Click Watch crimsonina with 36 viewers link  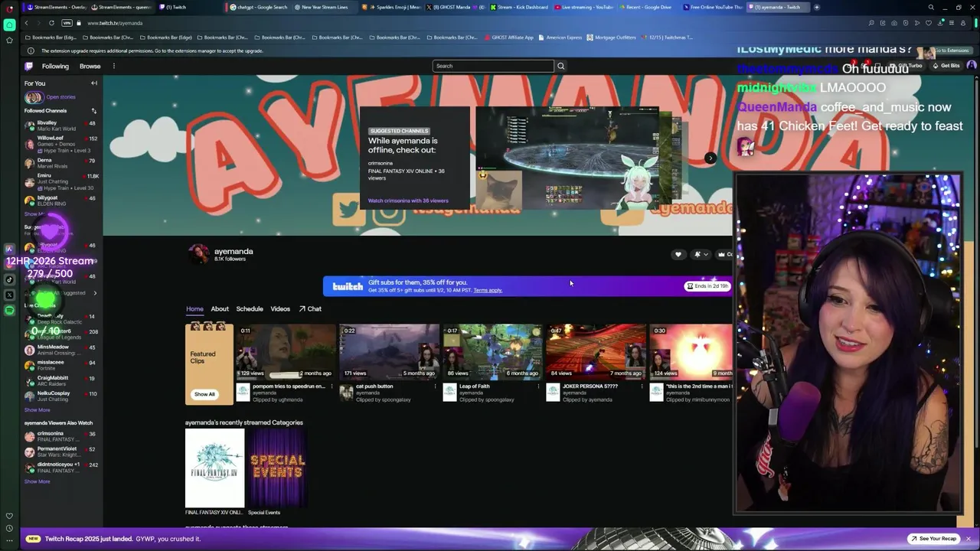click(408, 201)
